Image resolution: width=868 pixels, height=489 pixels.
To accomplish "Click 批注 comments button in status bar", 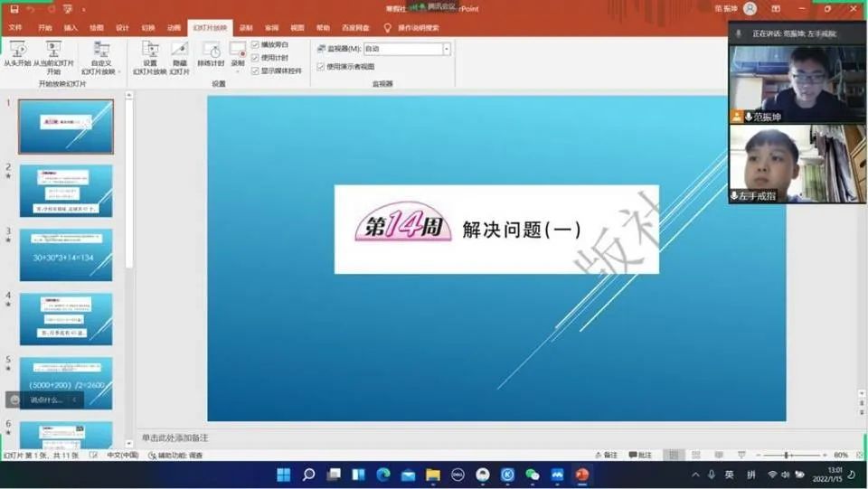I will [640, 455].
